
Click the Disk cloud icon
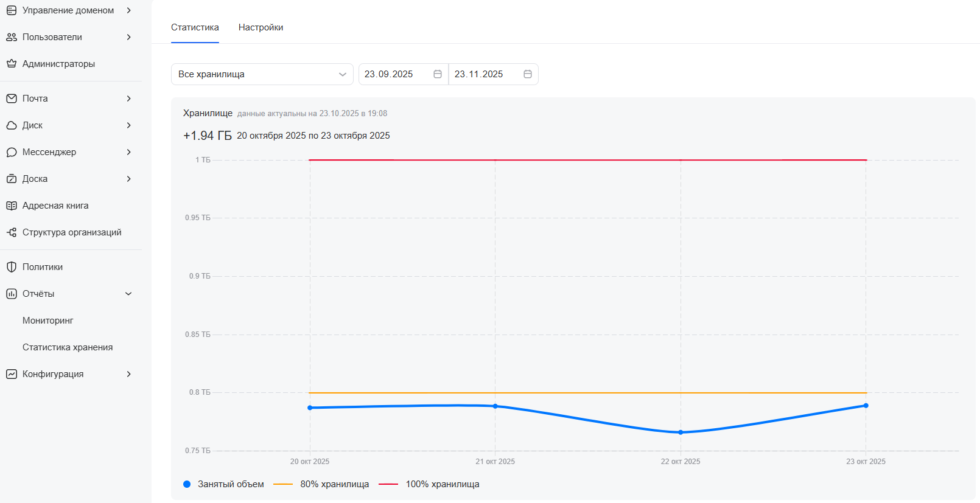point(12,125)
